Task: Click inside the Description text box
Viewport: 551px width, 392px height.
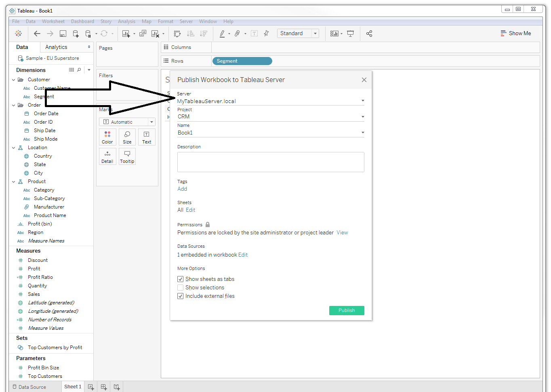Action: click(x=270, y=162)
